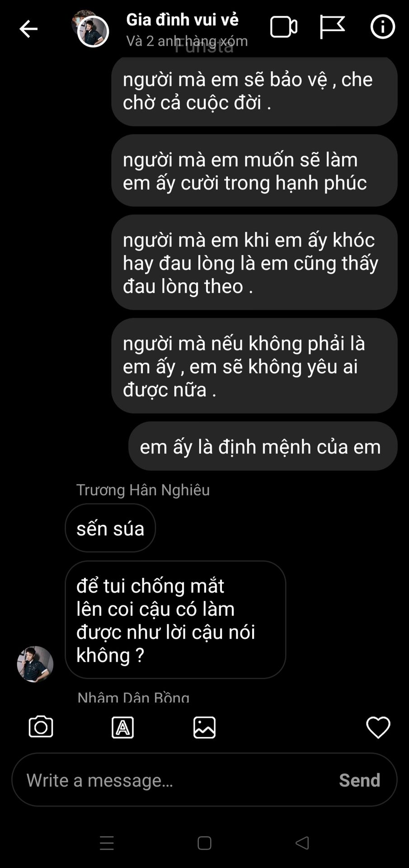The height and width of the screenshot is (868, 409).
Task: Tap Android recent apps navigation button
Action: [x=107, y=843]
